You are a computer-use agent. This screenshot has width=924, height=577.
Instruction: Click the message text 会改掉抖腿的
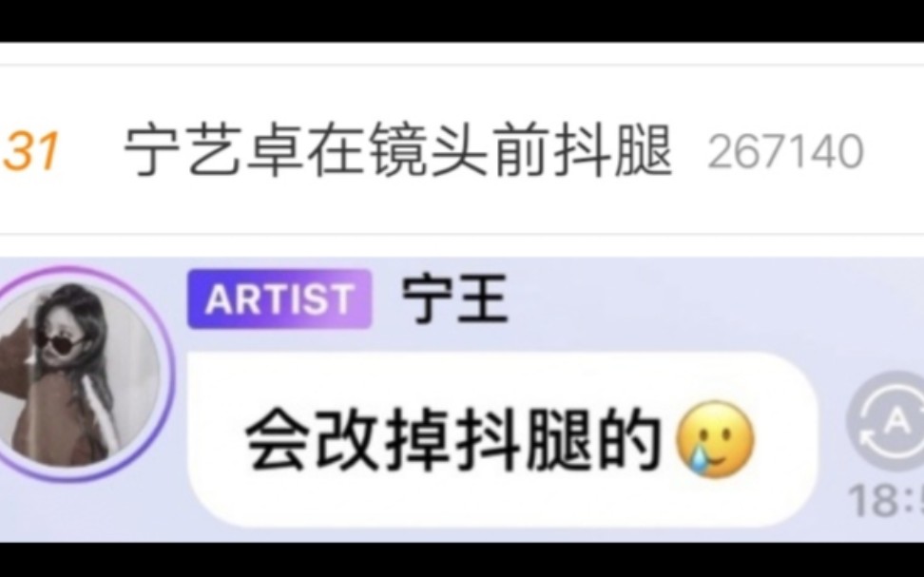452,441
